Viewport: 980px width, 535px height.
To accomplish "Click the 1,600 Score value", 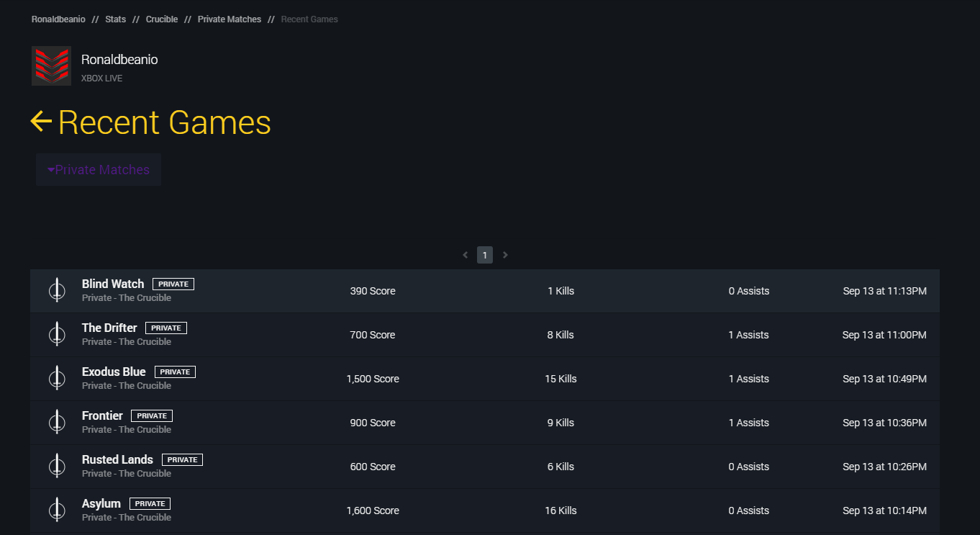I will tap(373, 511).
